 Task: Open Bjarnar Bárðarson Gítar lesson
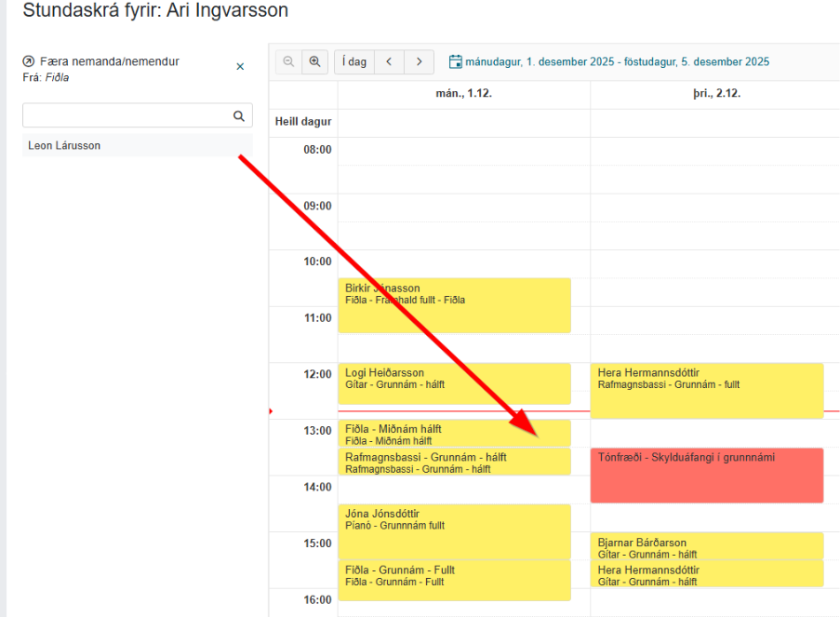[707, 546]
